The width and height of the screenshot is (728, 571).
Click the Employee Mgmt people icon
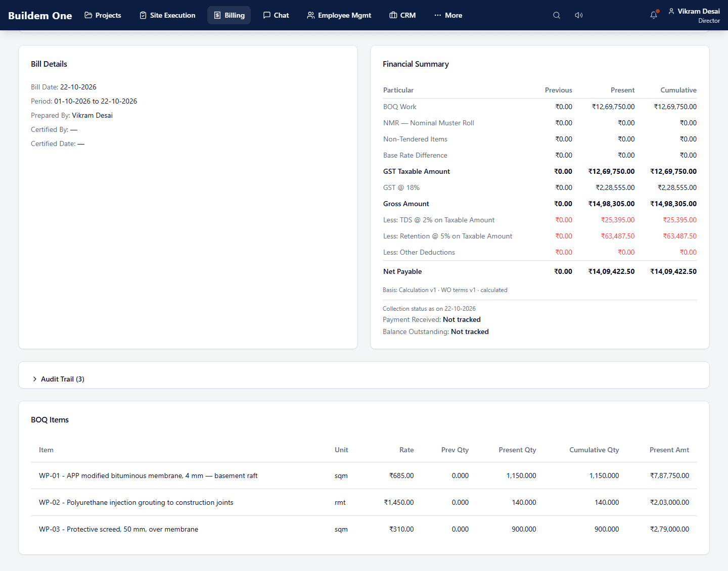pyautogui.click(x=311, y=15)
